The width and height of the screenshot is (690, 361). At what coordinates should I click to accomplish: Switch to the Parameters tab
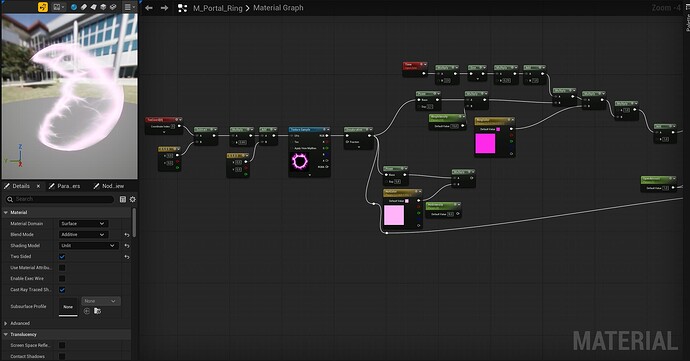click(x=68, y=186)
